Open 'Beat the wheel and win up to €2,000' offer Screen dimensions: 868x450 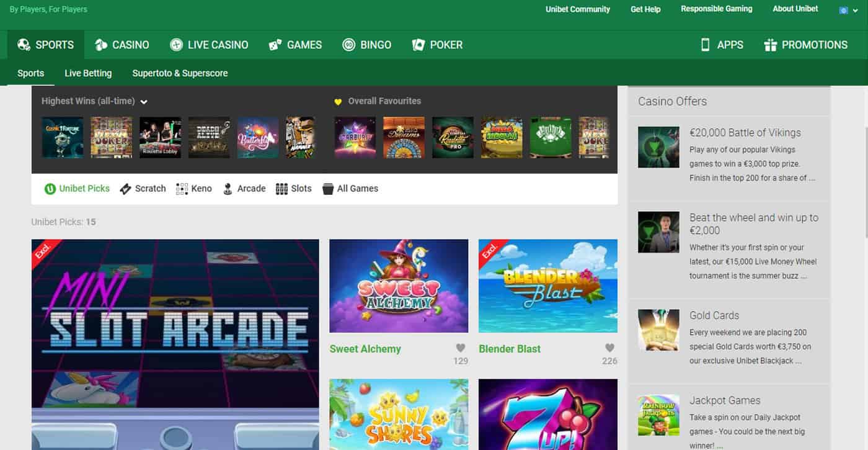click(754, 224)
